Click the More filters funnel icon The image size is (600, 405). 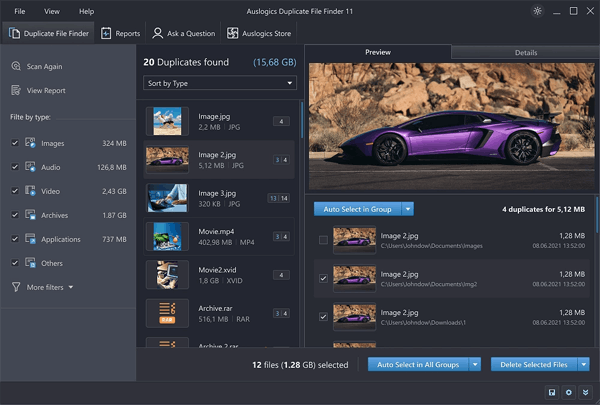(x=16, y=287)
